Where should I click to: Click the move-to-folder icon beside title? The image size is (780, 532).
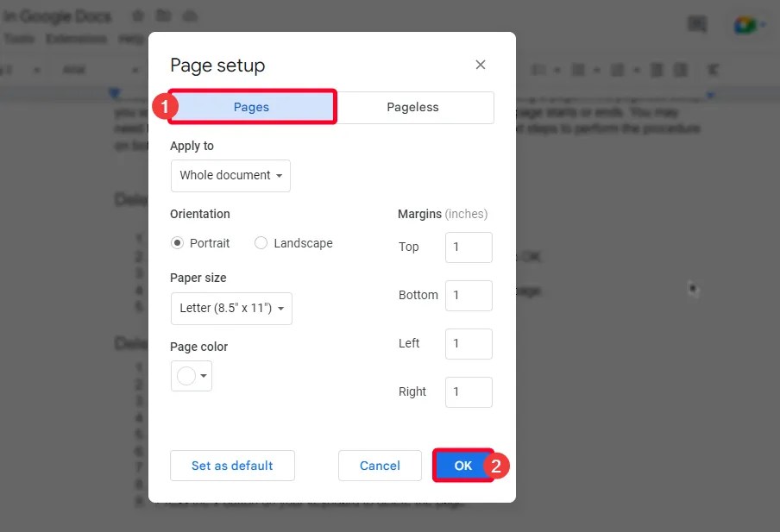pyautogui.click(x=163, y=16)
